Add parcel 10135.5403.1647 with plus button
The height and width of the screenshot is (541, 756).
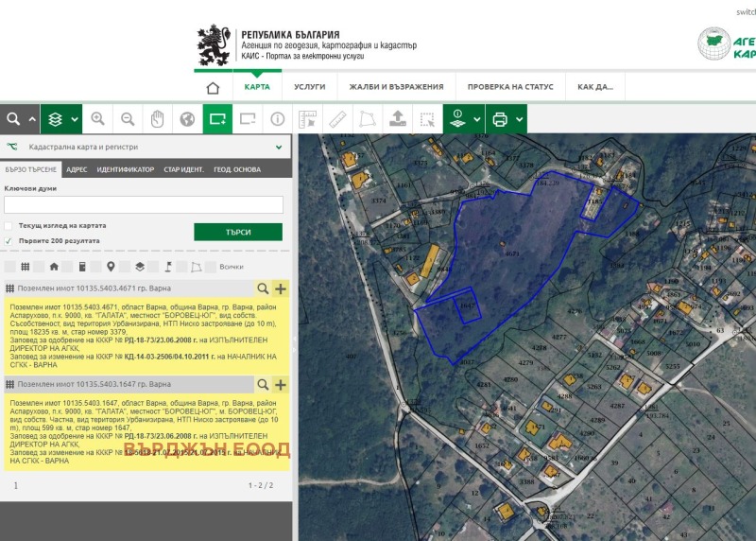coord(281,385)
